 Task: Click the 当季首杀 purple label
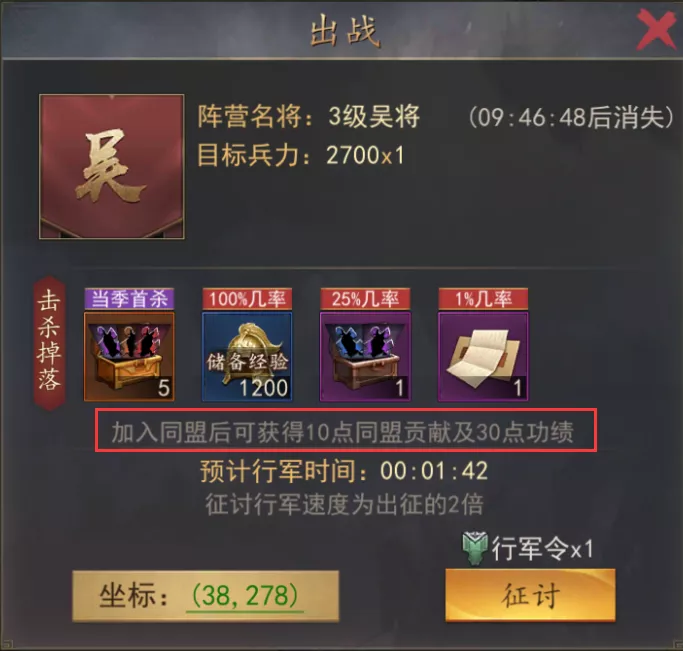[x=129, y=299]
